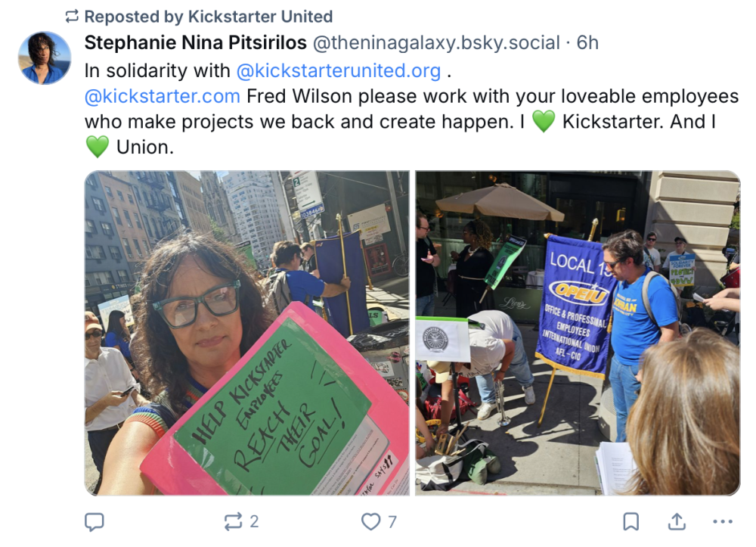Open the Kickstarter United reposter link
Image resolution: width=756 pixels, height=547 pixels.
click(260, 17)
